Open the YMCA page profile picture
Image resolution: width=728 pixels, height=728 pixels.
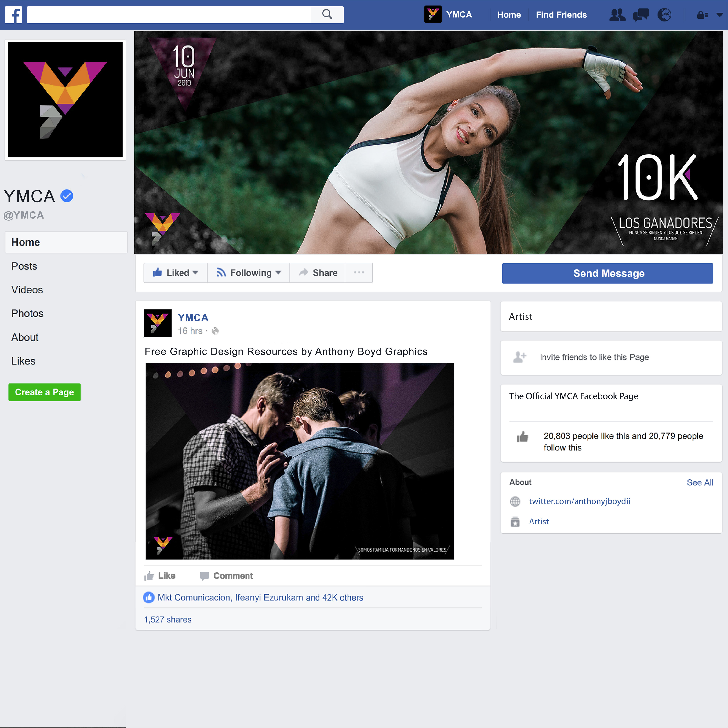[65, 100]
